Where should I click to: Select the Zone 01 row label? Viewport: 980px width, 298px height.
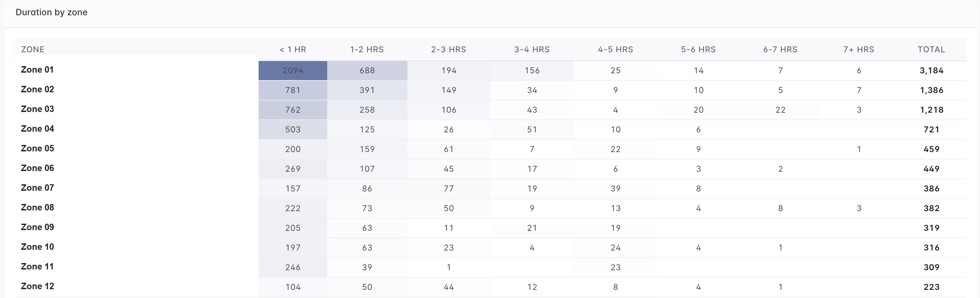click(37, 70)
